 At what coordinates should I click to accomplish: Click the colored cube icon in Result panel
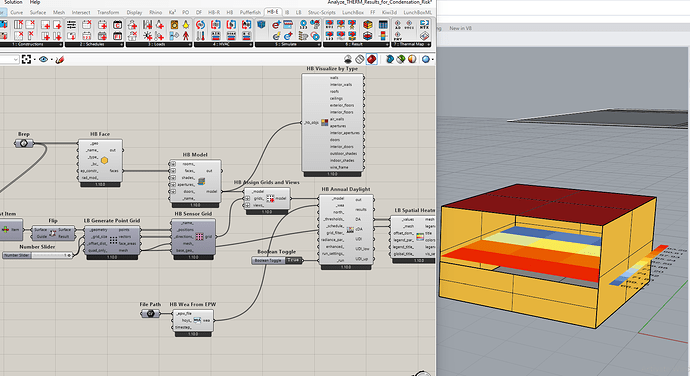pyautogui.click(x=368, y=25)
